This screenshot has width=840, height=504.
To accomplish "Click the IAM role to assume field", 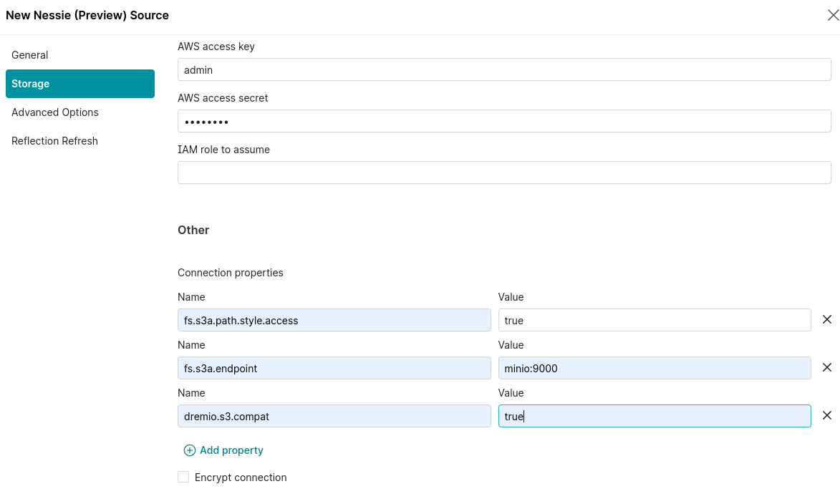I will [x=504, y=172].
